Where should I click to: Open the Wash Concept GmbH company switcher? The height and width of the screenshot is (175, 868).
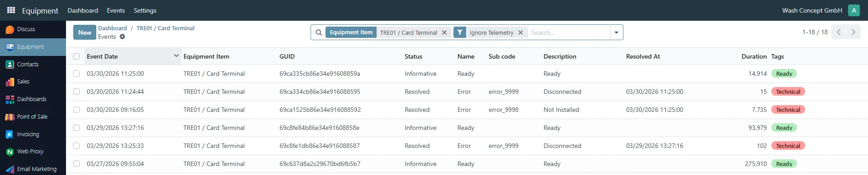tap(812, 10)
